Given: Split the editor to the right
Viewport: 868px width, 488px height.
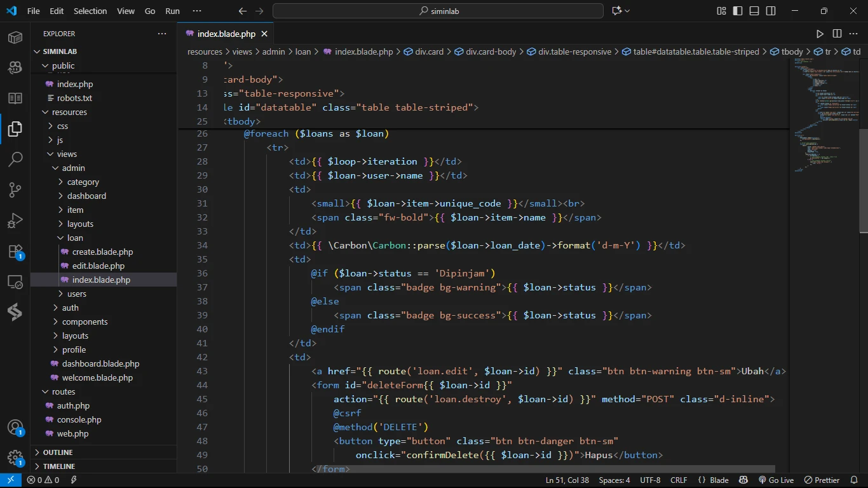Looking at the screenshot, I should (837, 34).
